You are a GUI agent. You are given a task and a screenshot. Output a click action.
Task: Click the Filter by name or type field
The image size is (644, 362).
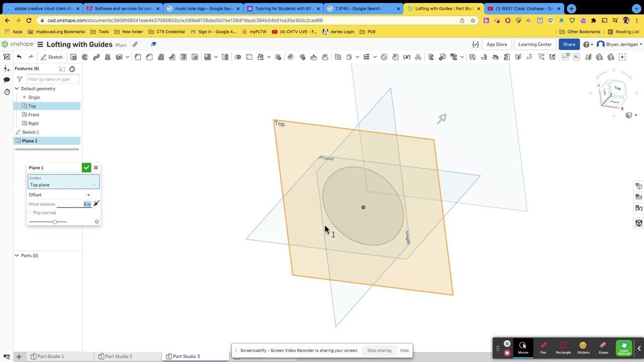pyautogui.click(x=53, y=79)
